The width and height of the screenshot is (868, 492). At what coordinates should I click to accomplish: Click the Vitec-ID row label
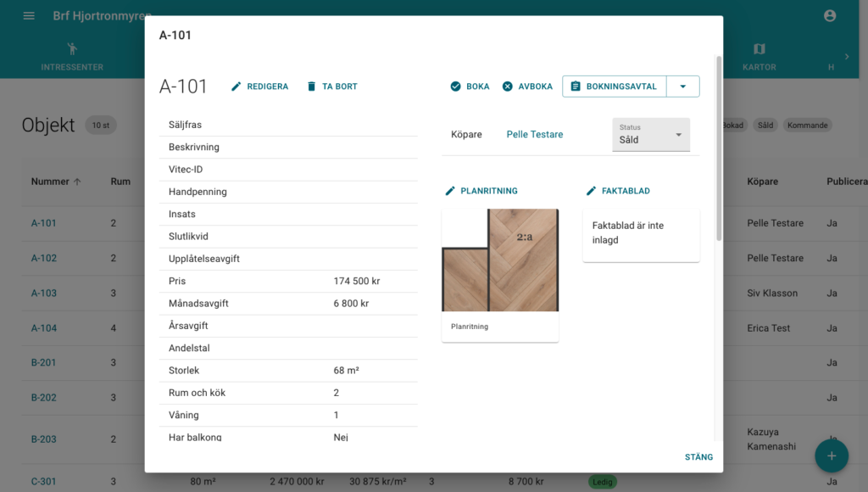[x=186, y=170]
